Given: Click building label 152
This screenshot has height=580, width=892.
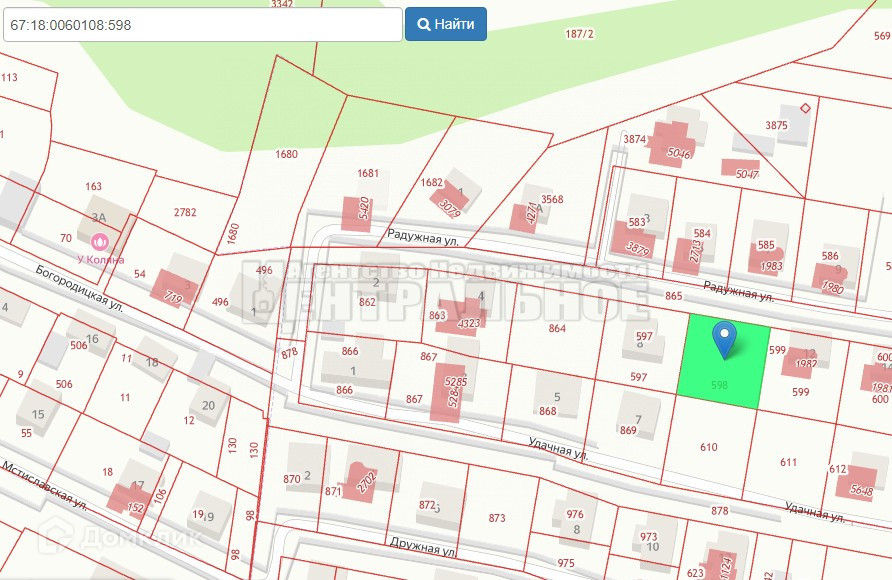Looking at the screenshot, I should [x=135, y=507].
